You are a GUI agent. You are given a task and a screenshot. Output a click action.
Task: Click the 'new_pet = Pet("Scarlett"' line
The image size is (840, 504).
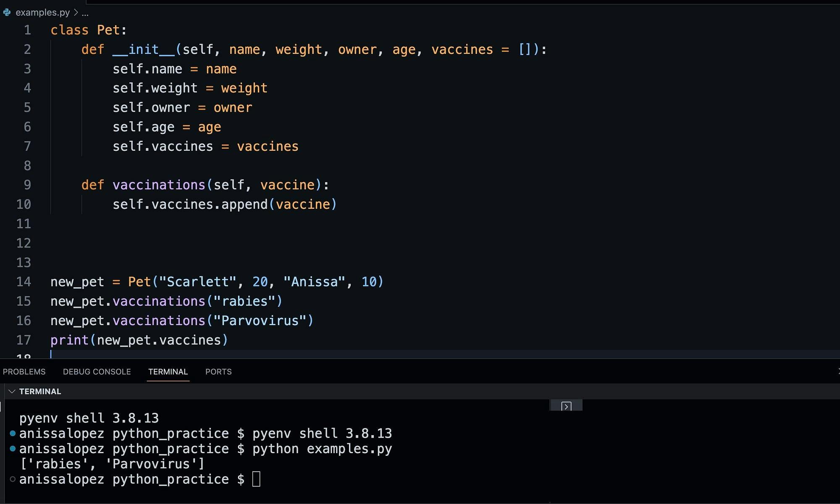click(217, 281)
